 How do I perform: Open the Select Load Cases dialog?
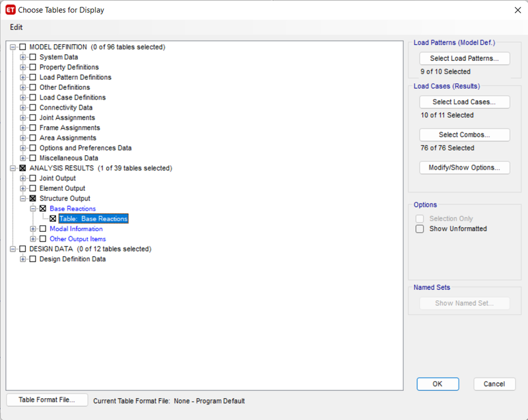[x=465, y=102]
